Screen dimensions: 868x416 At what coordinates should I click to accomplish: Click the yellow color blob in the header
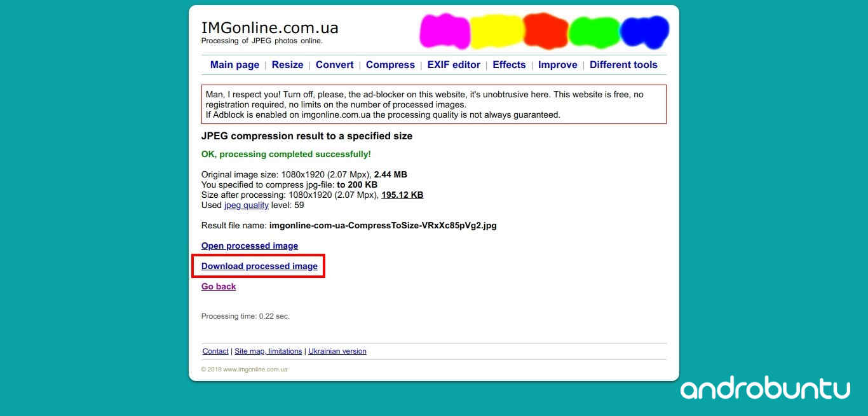click(x=496, y=32)
